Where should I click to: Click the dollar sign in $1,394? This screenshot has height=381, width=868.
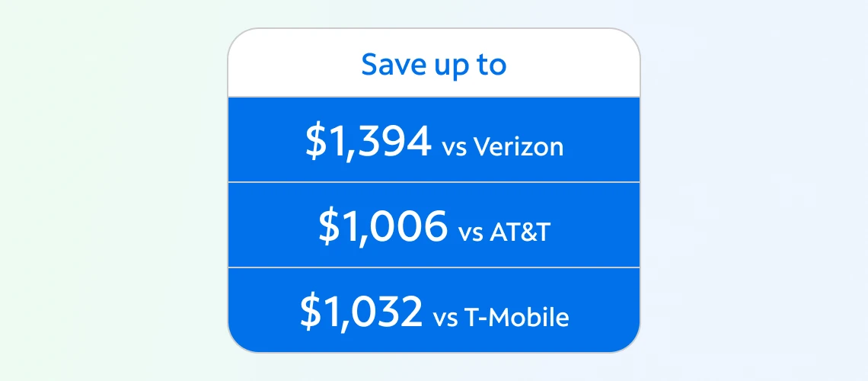click(x=315, y=142)
